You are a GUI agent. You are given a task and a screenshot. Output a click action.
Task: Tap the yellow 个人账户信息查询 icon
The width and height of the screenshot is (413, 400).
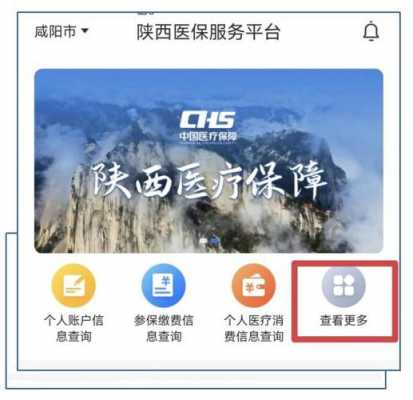tap(74, 285)
